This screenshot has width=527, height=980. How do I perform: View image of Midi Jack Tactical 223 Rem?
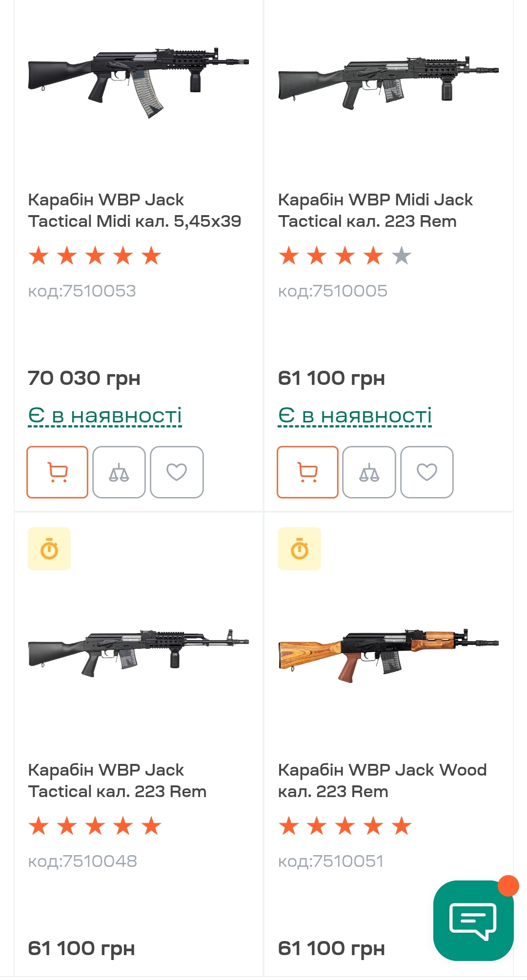(388, 82)
